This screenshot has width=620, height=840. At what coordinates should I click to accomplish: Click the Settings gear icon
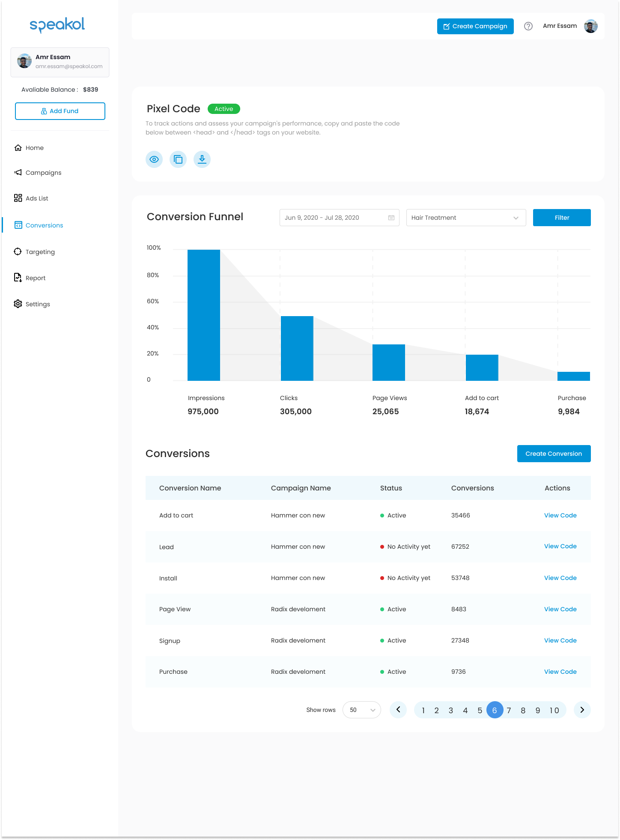(18, 304)
